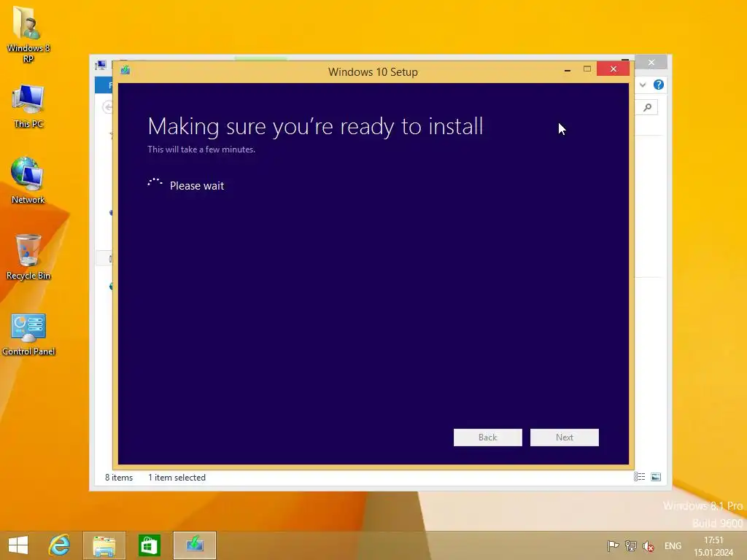Viewport: 747px width, 560px height.
Task: Open the clock showing 17:51
Action: pyautogui.click(x=713, y=546)
